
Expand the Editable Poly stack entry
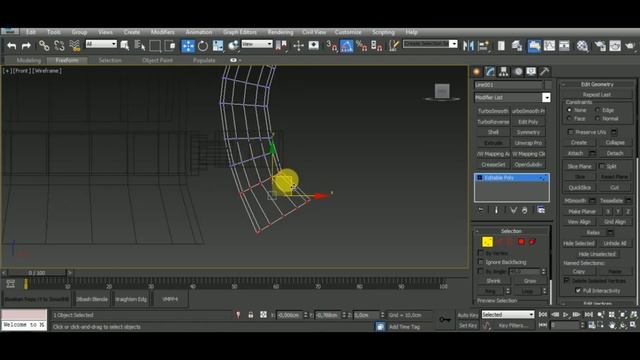pos(480,178)
